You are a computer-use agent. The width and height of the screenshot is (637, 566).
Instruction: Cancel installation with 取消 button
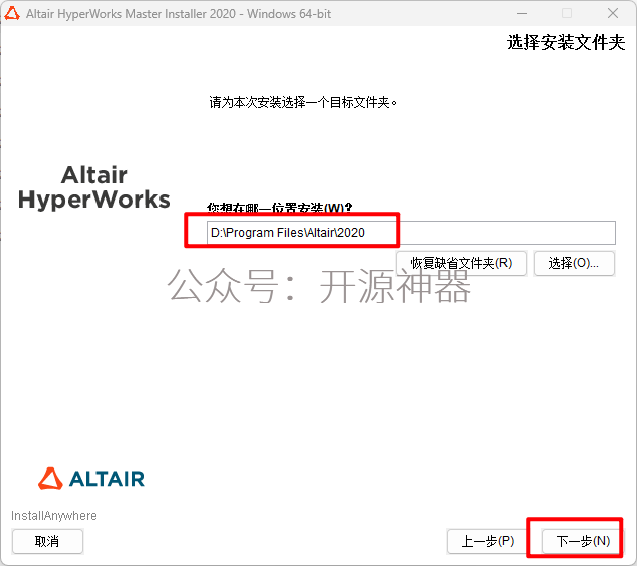47,541
